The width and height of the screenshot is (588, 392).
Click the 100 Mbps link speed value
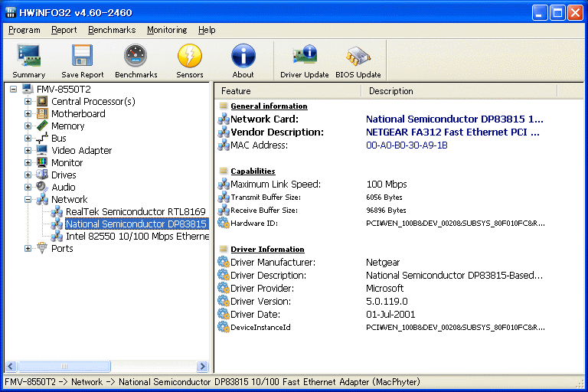tap(386, 185)
